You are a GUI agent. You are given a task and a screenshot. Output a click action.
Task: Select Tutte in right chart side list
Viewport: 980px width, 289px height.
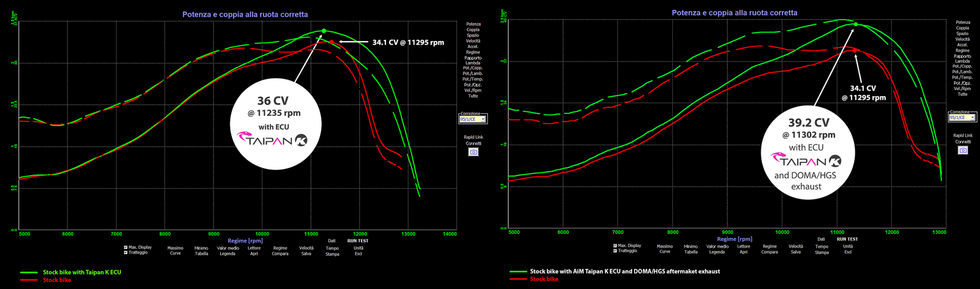[x=963, y=94]
